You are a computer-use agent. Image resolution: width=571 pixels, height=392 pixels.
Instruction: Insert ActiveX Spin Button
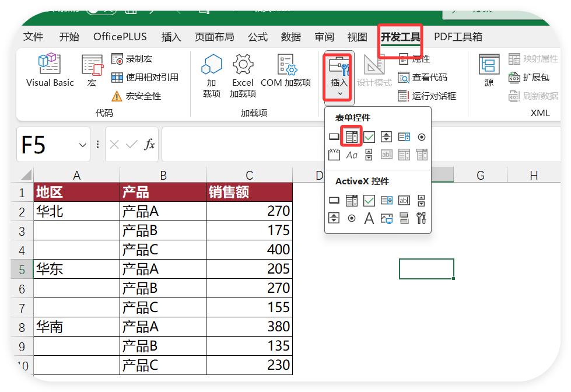tap(334, 218)
